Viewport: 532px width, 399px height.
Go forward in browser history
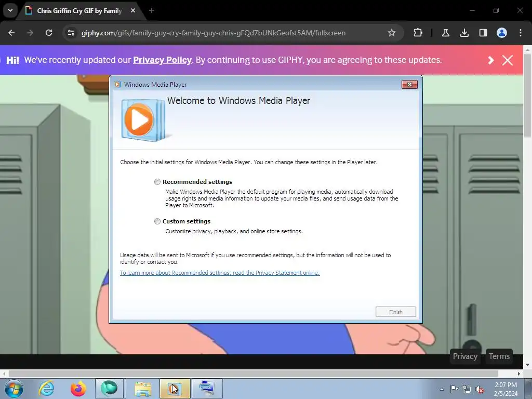coord(30,33)
